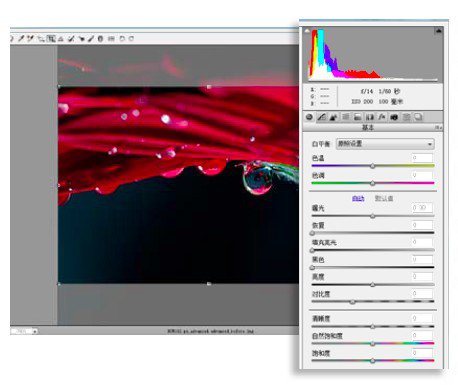This screenshot has width=458, height=385.
Task: Click the Default (默认值) link
Action: pyautogui.click(x=384, y=199)
